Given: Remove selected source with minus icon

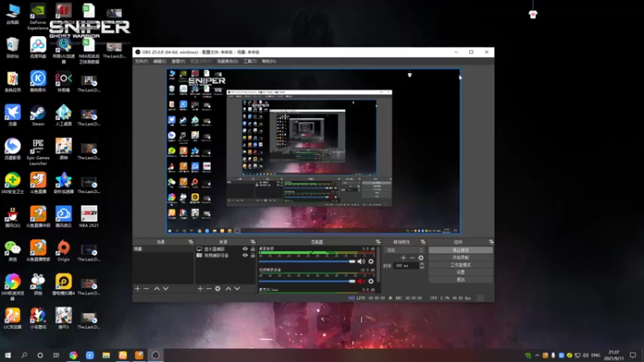Looking at the screenshot, I should pyautogui.click(x=208, y=289).
